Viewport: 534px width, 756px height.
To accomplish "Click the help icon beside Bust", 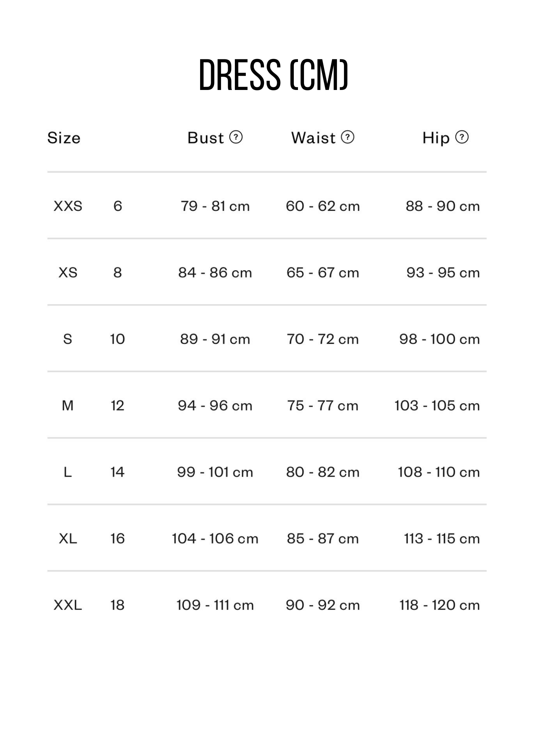I will coord(236,137).
